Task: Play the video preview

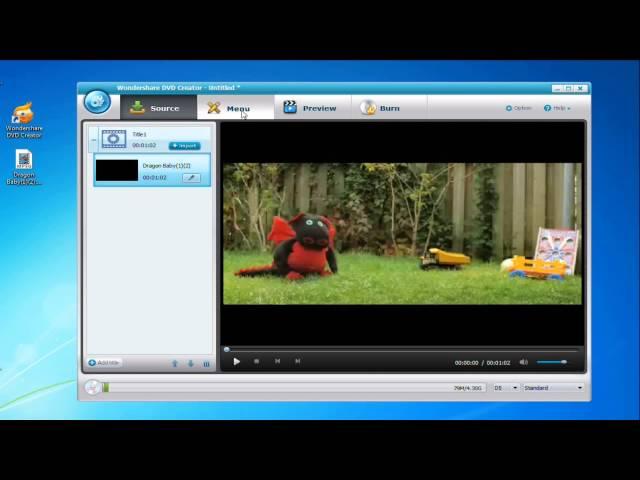Action: pyautogui.click(x=236, y=362)
